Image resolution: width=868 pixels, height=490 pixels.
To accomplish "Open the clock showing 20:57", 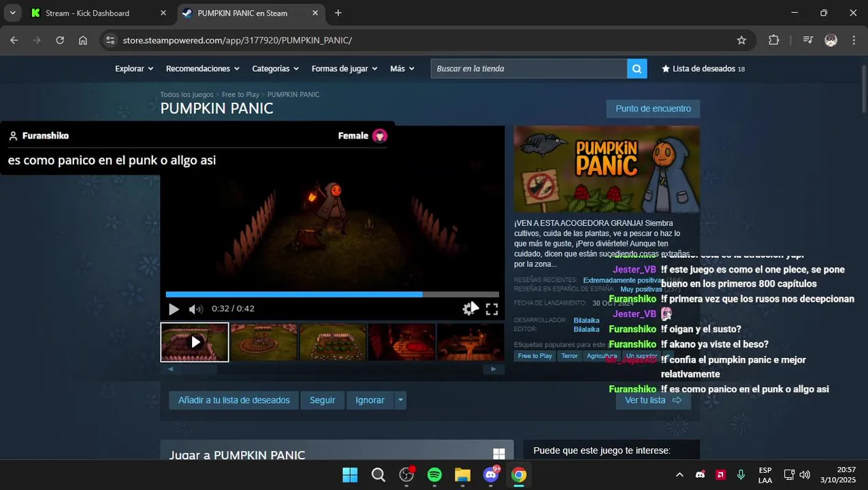I will (x=837, y=475).
